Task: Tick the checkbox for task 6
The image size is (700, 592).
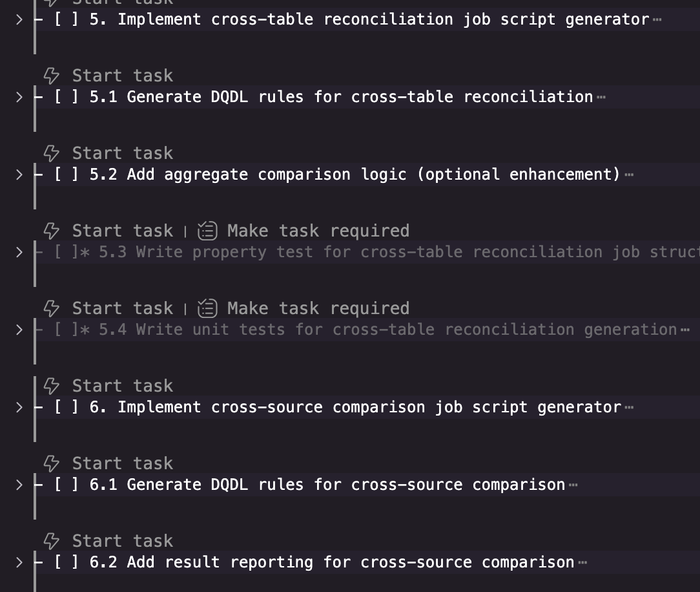Action: coord(67,407)
